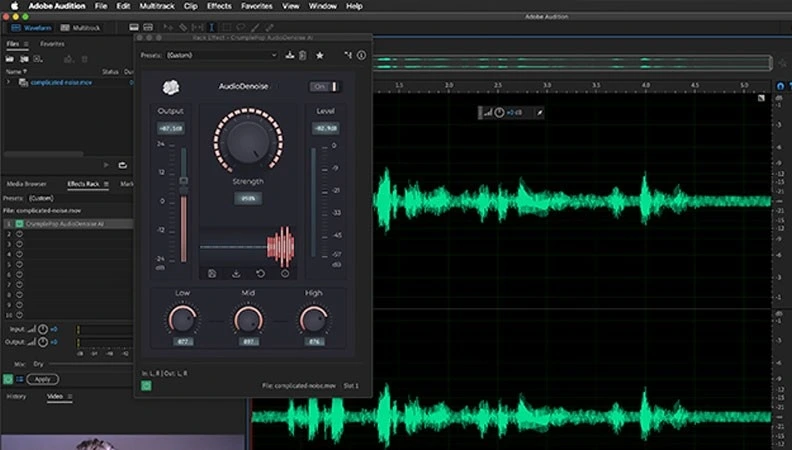Show the spectral pitch display icon

click(x=148, y=27)
